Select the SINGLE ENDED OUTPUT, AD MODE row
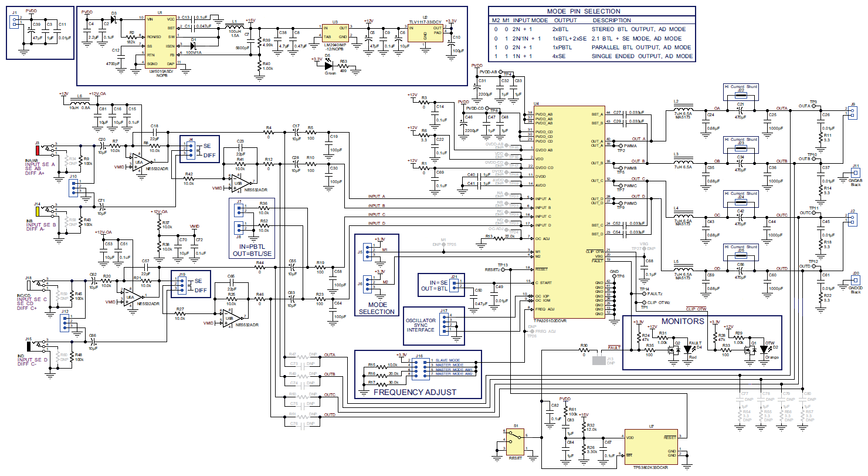868x476 pixels. 592,56
